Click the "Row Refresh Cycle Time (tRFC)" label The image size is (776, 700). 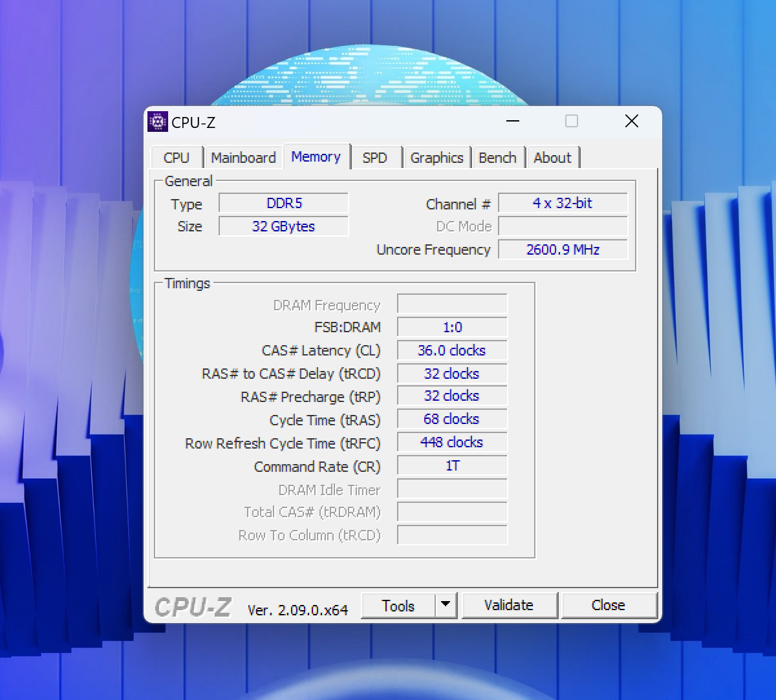point(283,444)
